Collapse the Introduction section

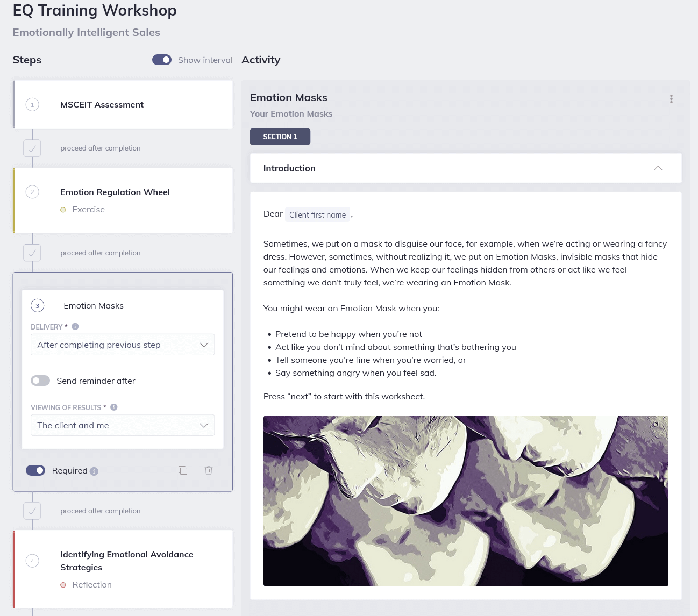658,168
